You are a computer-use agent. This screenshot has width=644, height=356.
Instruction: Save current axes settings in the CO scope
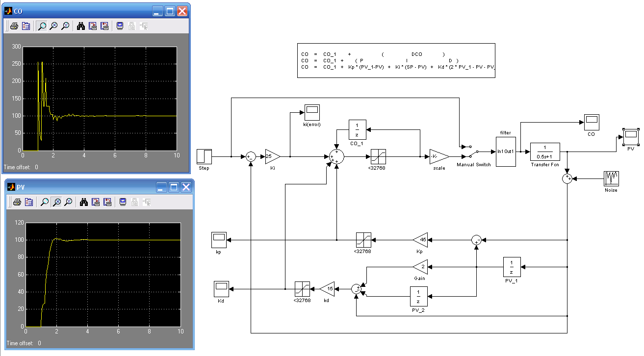point(93,26)
